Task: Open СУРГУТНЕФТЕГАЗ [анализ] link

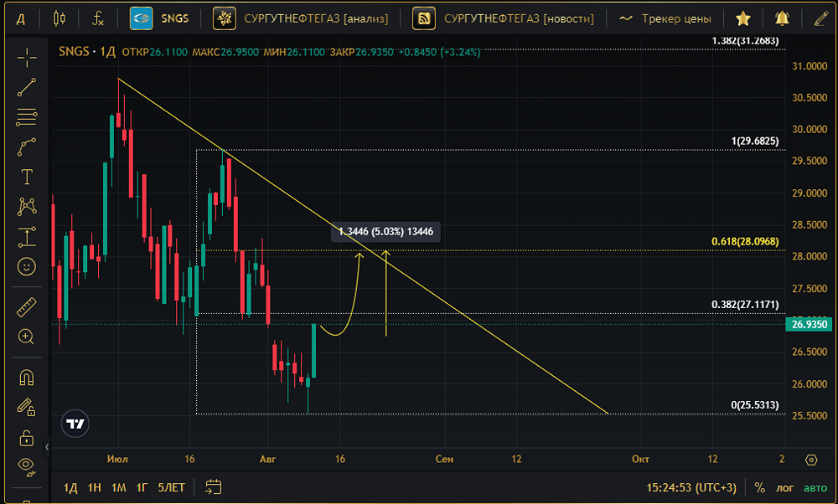Action: (300, 18)
